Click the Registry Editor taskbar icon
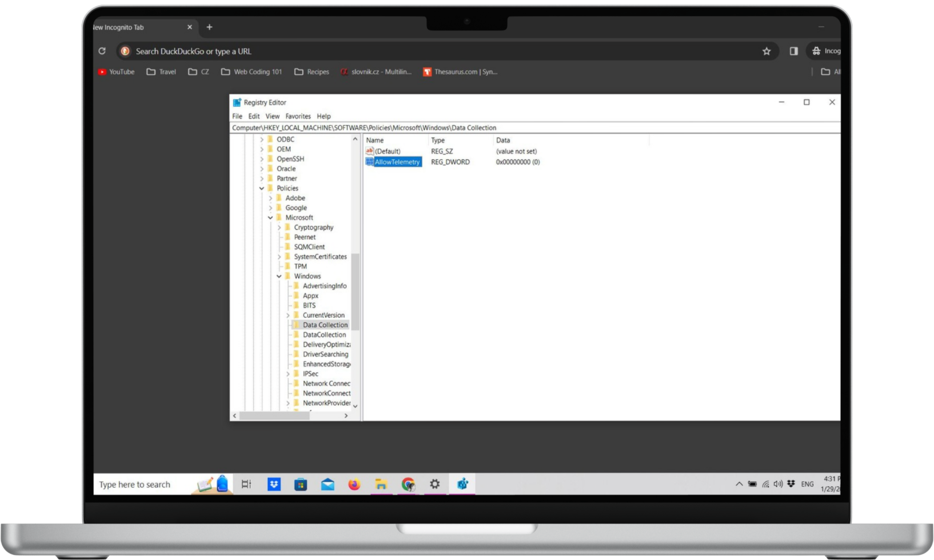The image size is (934, 560). tap(462, 484)
